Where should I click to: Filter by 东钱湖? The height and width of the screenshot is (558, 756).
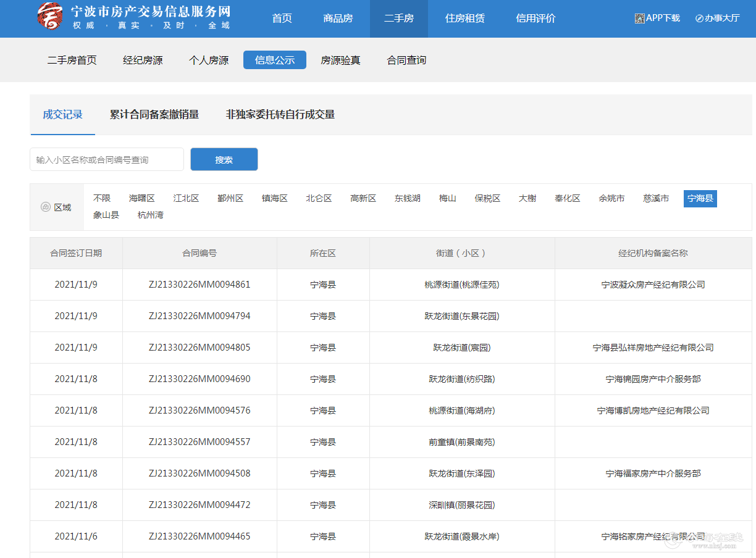click(408, 199)
